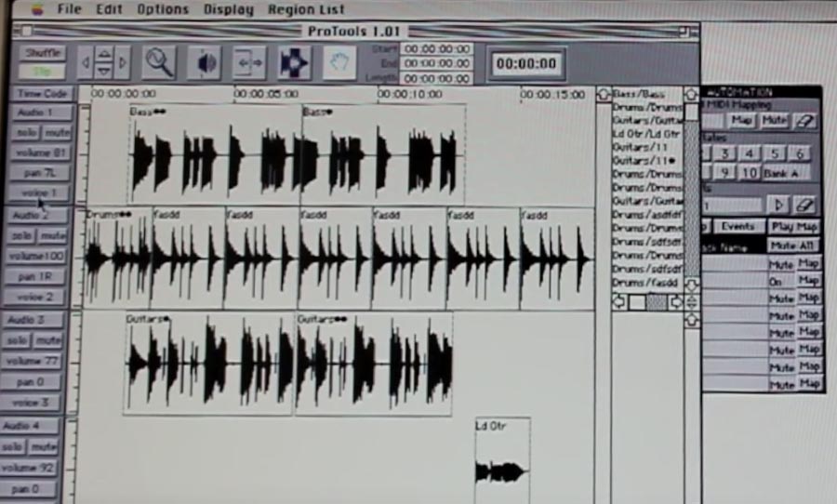Click region list horizontal scroll left arrow
The width and height of the screenshot is (837, 504).
tap(619, 302)
